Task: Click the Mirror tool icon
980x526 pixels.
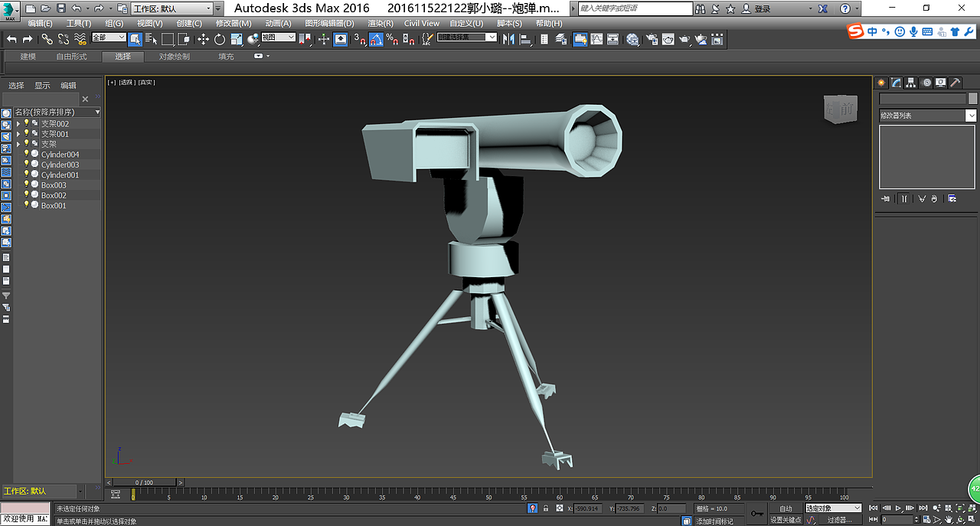Action: click(508, 39)
